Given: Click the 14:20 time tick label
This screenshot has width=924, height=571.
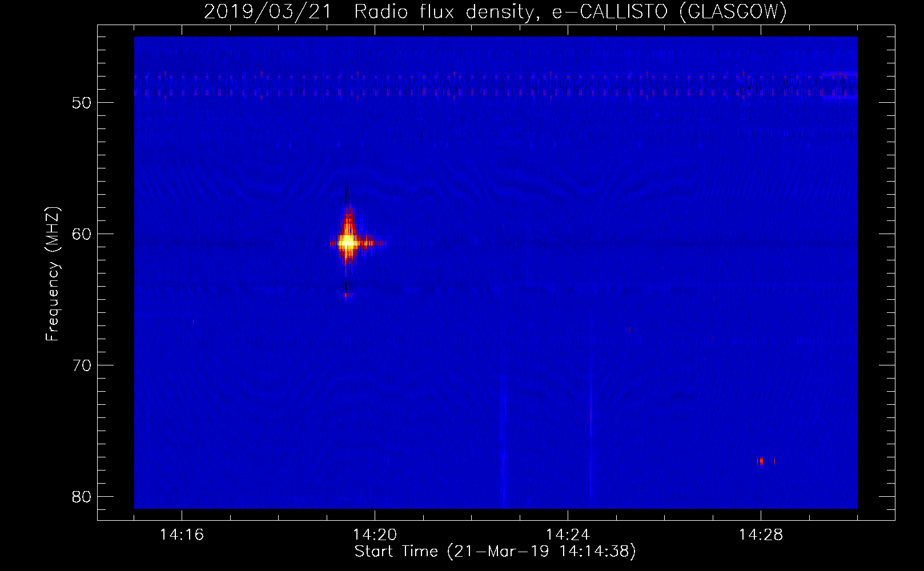Looking at the screenshot, I should (375, 534).
